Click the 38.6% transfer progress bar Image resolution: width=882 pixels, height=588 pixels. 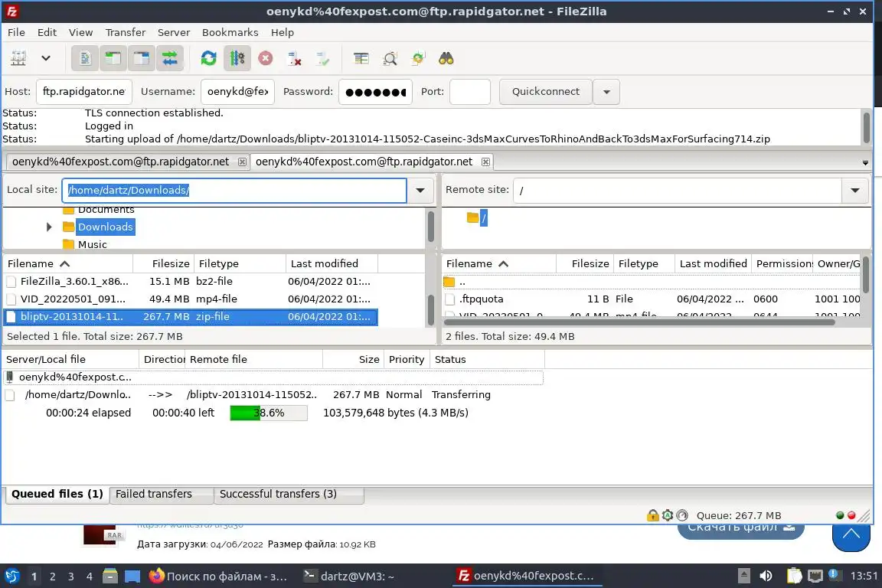(x=268, y=413)
